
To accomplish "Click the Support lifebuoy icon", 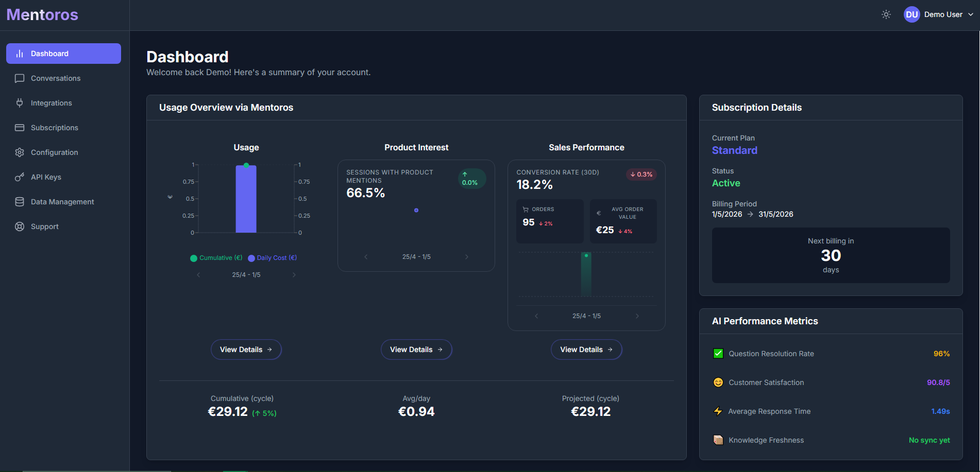I will 20,226.
